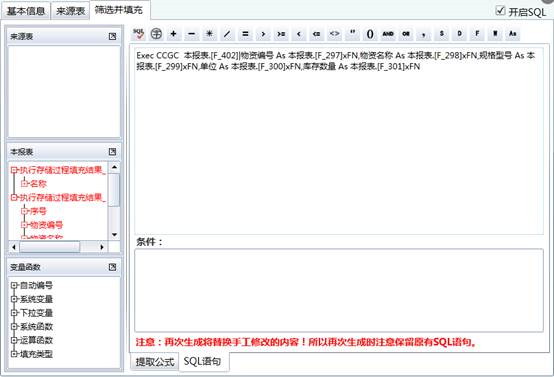Insert the greater-than operator
The image size is (554, 377).
coord(263,34)
